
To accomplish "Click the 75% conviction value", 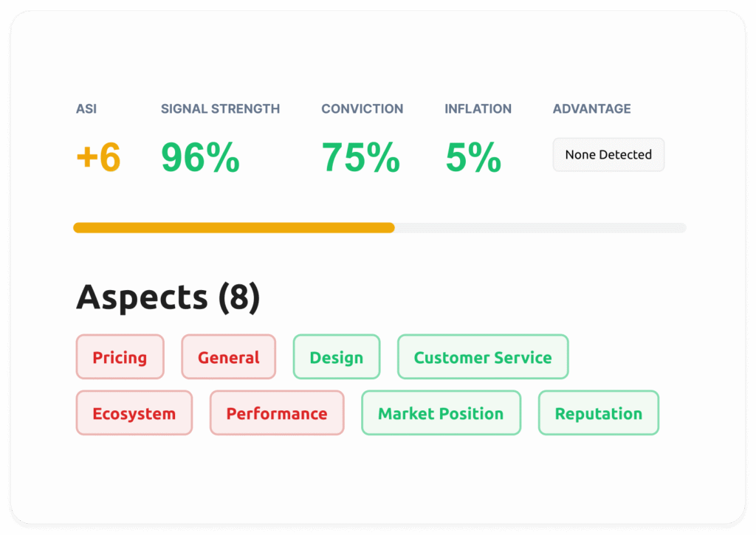I will (x=360, y=157).
